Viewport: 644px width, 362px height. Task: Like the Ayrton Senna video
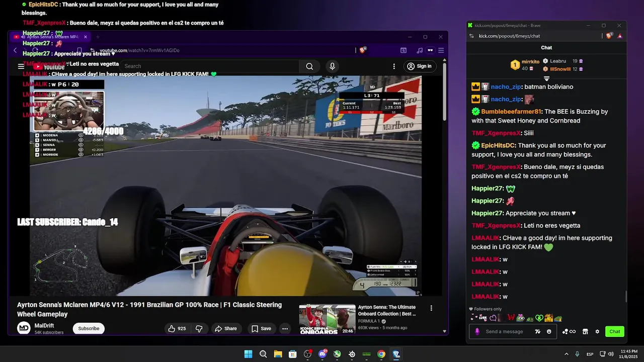coord(177,328)
